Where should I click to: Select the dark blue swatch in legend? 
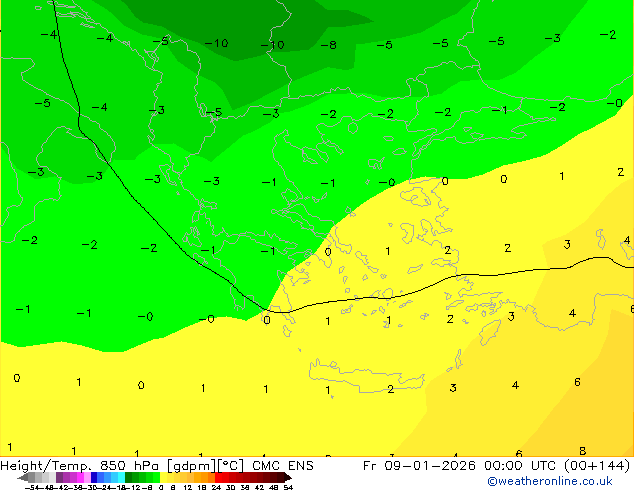pos(94,478)
